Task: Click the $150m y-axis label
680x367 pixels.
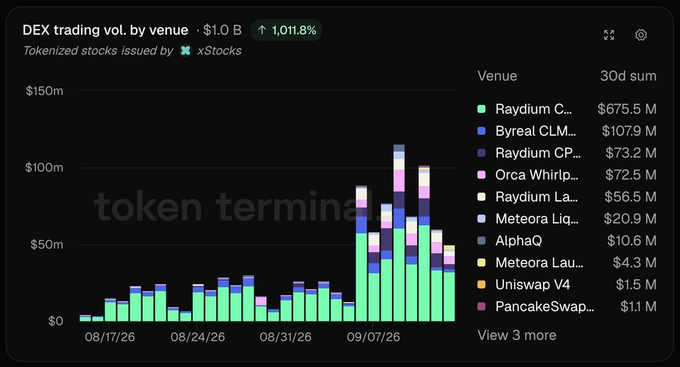Action: tap(44, 91)
